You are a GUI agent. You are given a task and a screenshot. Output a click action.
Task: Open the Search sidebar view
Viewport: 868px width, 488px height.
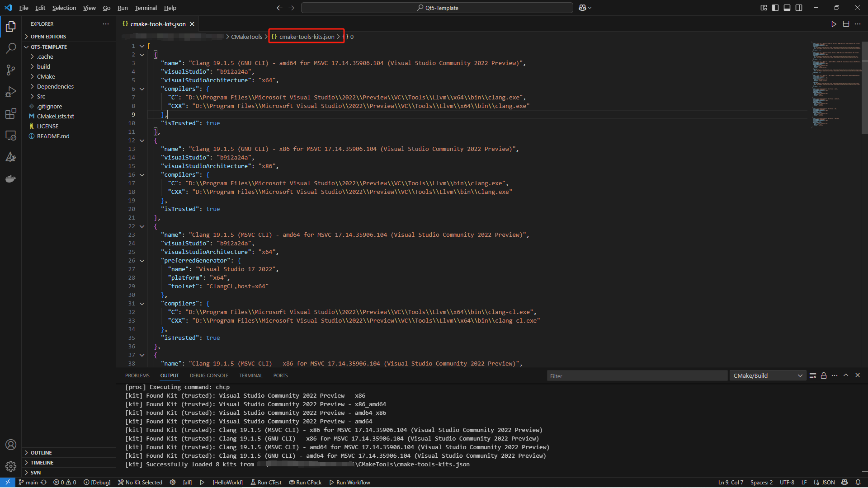click(x=11, y=48)
